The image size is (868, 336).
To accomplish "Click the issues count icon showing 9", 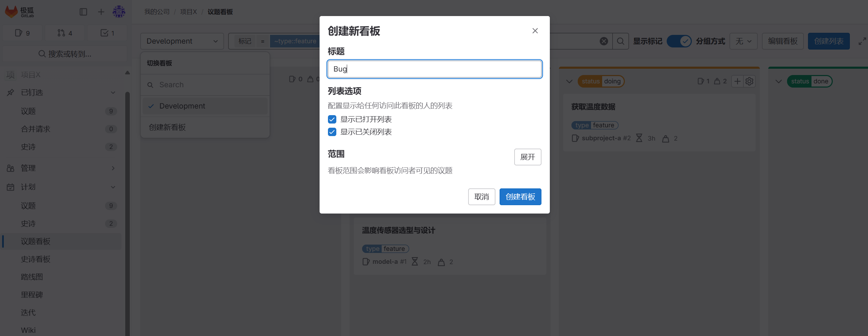I will (x=22, y=33).
